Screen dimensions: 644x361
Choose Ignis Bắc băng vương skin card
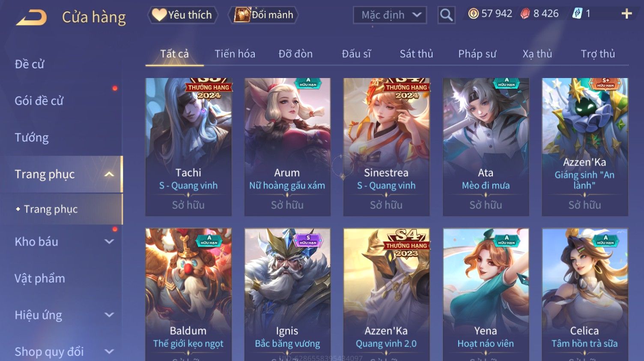point(287,295)
